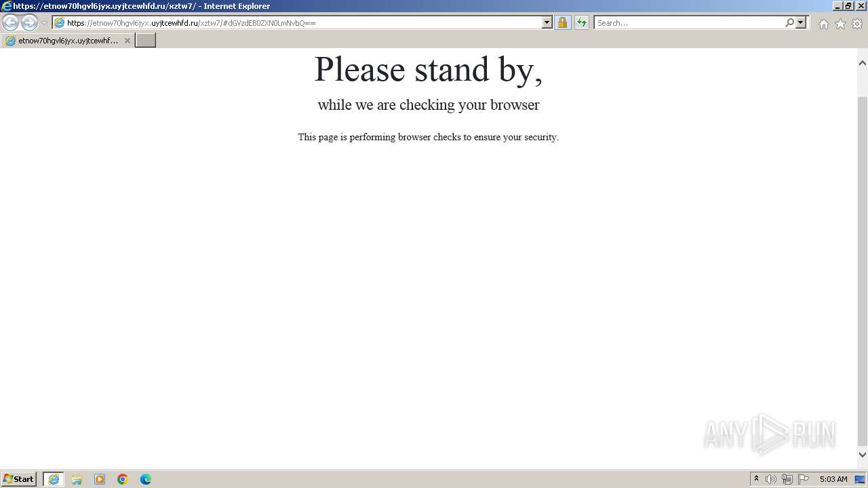Open the volume speaker tray icon
The width and height of the screenshot is (868, 488).
pyautogui.click(x=771, y=479)
